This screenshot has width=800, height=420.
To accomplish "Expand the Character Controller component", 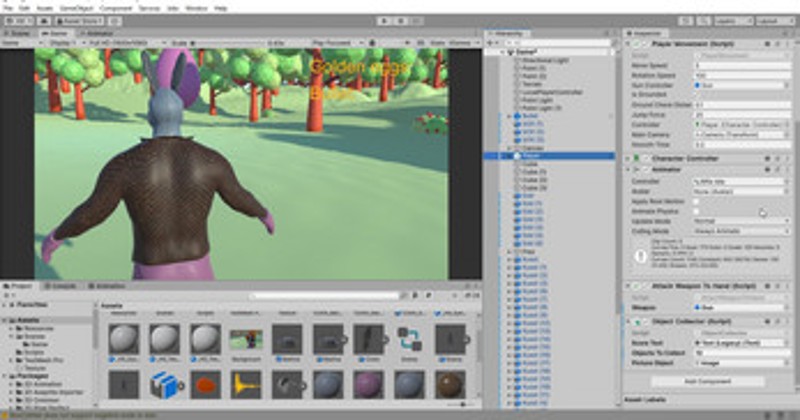I will 628,159.
